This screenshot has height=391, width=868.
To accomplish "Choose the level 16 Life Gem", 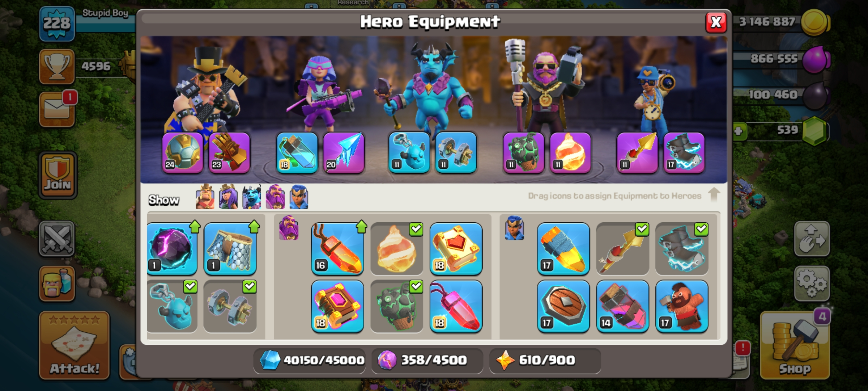I will coord(337,249).
